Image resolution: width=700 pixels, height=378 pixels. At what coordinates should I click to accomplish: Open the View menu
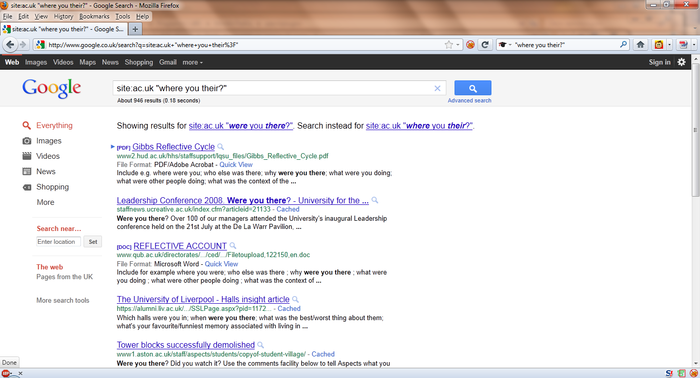pyautogui.click(x=41, y=17)
